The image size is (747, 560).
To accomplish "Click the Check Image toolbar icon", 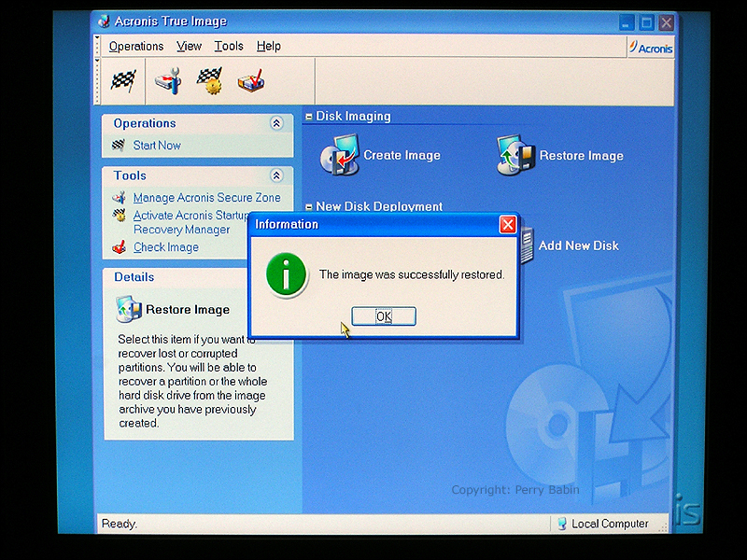I will 251,80.
